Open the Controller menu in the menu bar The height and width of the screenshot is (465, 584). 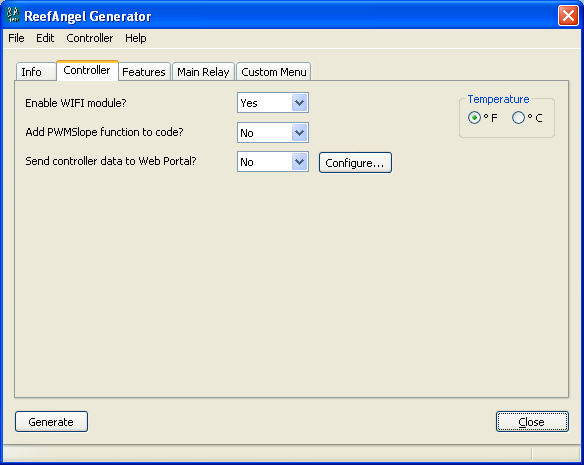[x=89, y=38]
